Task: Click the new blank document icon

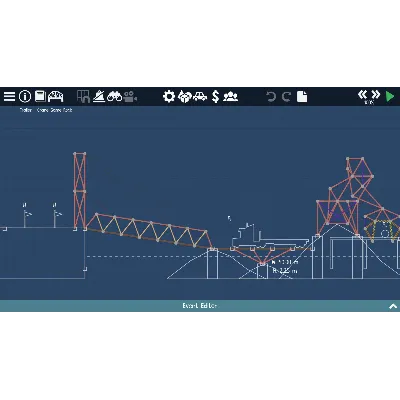Action: [x=302, y=97]
